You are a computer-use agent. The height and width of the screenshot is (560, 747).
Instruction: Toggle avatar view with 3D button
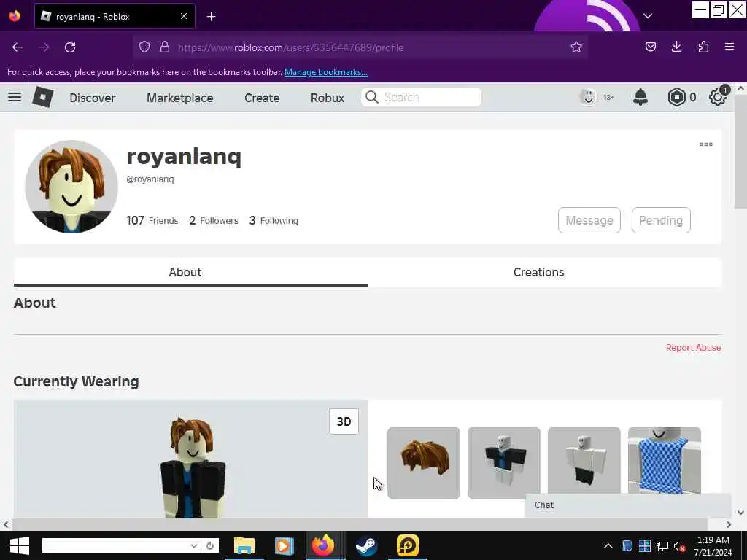(344, 421)
